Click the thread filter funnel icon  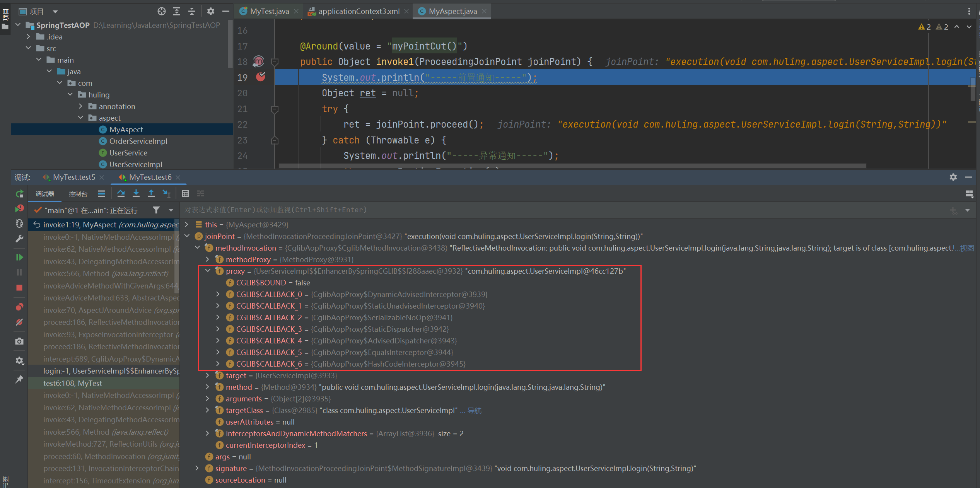[156, 210]
